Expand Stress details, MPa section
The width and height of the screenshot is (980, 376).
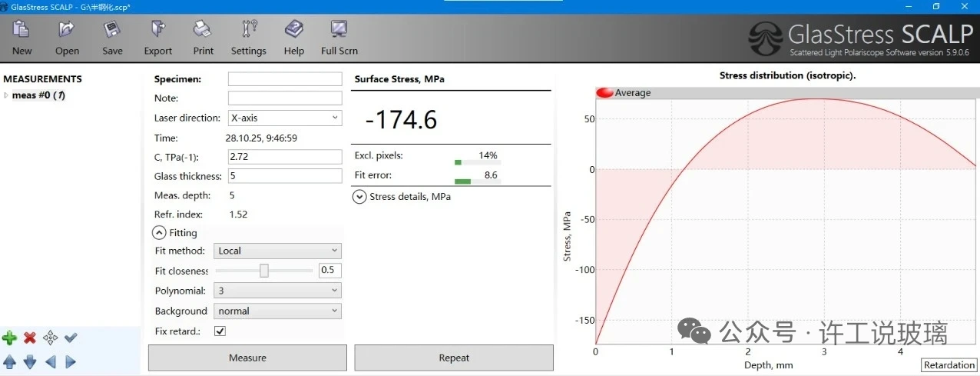359,196
